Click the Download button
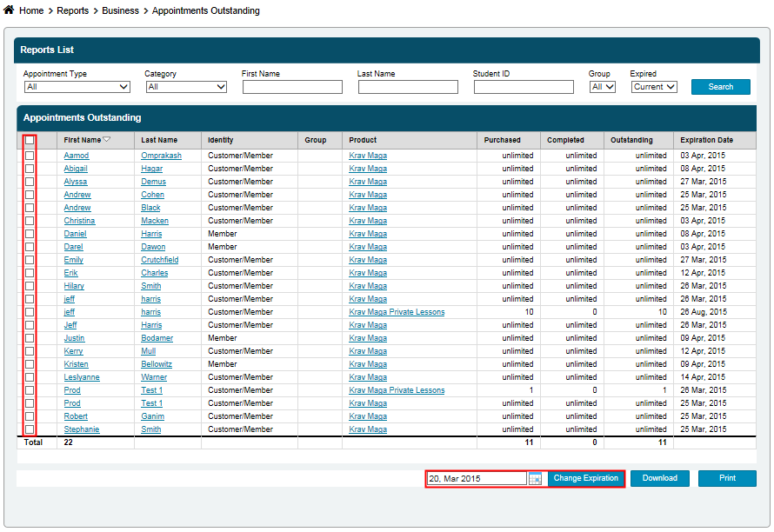The width and height of the screenshot is (774, 532). click(659, 479)
